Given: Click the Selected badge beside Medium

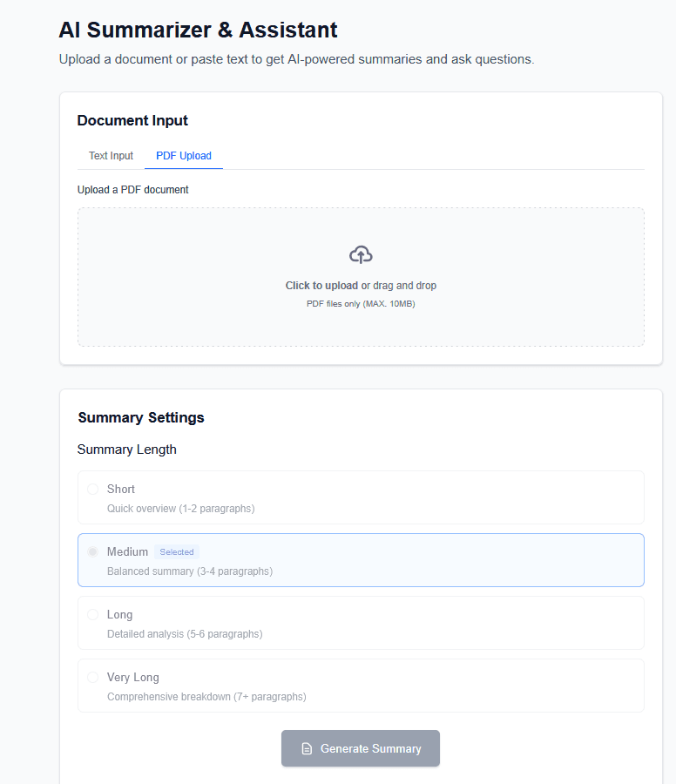Looking at the screenshot, I should tap(177, 552).
